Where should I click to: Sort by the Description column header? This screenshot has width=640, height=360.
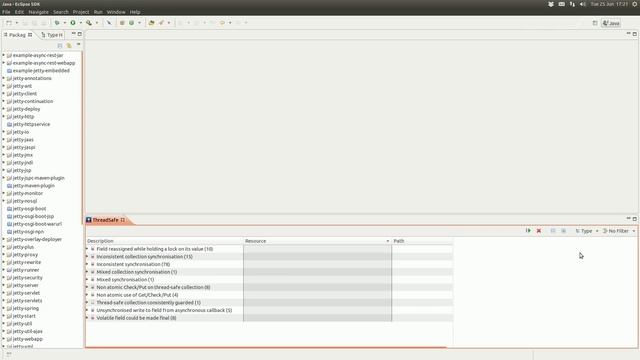pyautogui.click(x=164, y=241)
